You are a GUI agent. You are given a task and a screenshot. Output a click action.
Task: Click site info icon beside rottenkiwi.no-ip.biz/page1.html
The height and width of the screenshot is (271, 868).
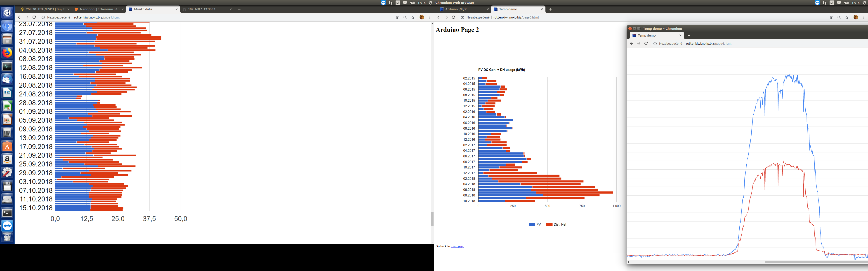coord(43,17)
